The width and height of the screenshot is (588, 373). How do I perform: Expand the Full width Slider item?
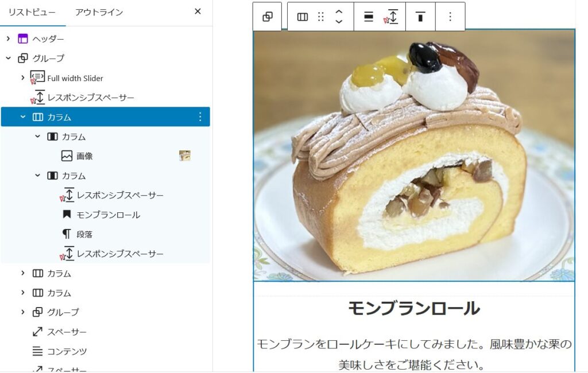pos(23,77)
